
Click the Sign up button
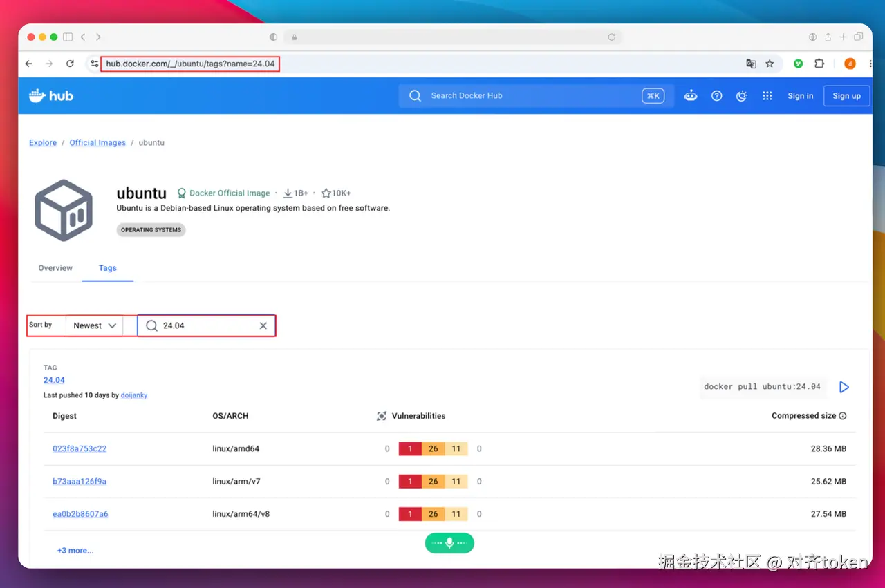point(846,96)
